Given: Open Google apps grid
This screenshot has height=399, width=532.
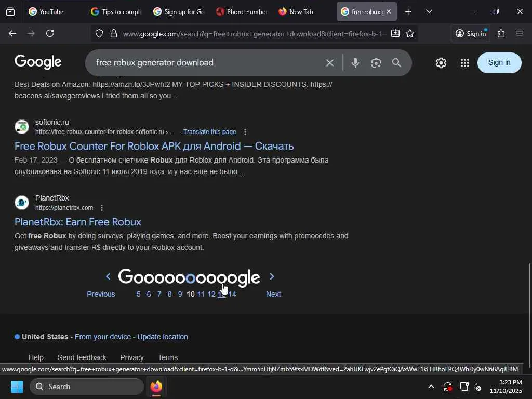Looking at the screenshot, I should coord(465,63).
